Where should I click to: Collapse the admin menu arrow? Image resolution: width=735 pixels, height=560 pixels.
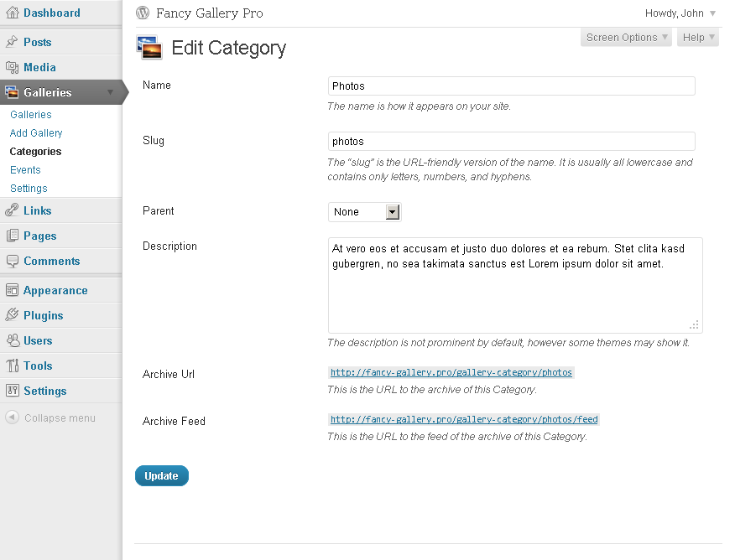pos(13,417)
